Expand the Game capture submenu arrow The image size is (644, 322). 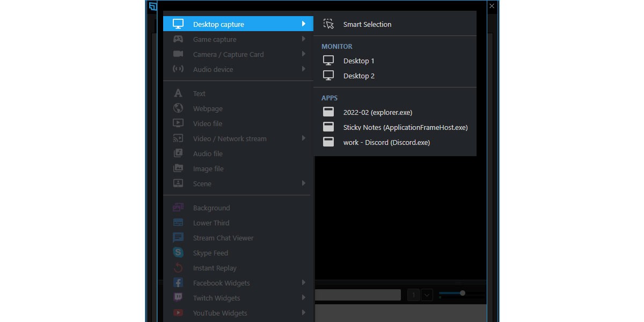point(304,39)
